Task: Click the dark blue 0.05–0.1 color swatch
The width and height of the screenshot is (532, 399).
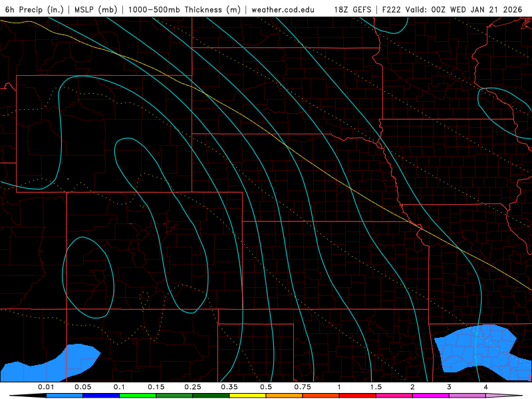Action: [x=101, y=396]
